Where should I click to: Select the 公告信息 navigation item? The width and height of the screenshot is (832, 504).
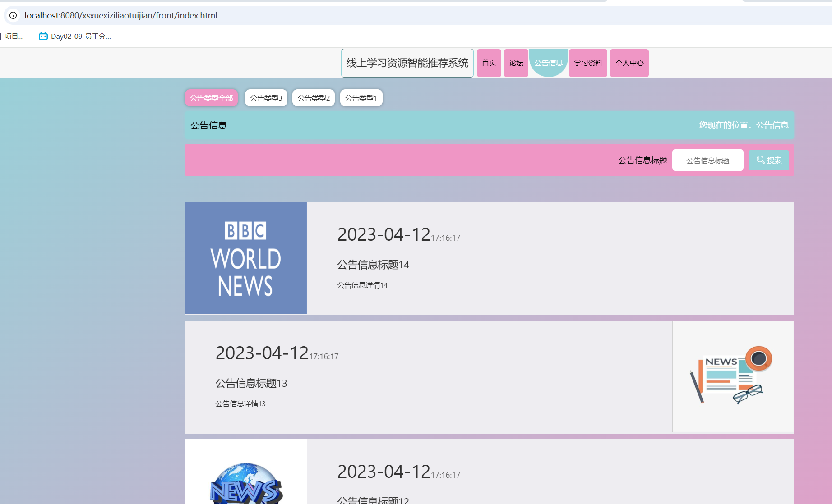549,63
